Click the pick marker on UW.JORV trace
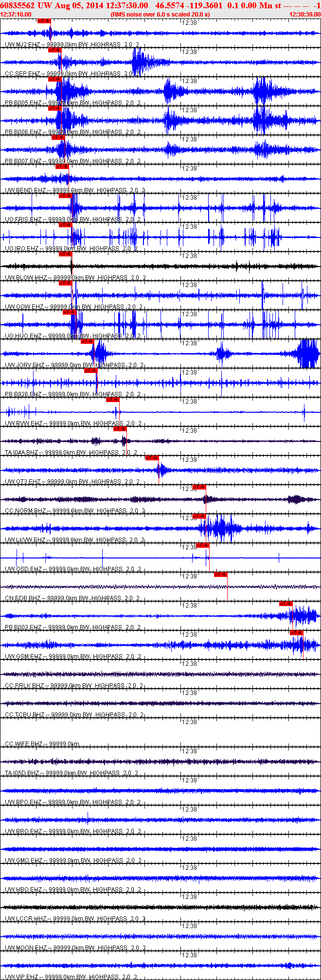 (87, 341)
